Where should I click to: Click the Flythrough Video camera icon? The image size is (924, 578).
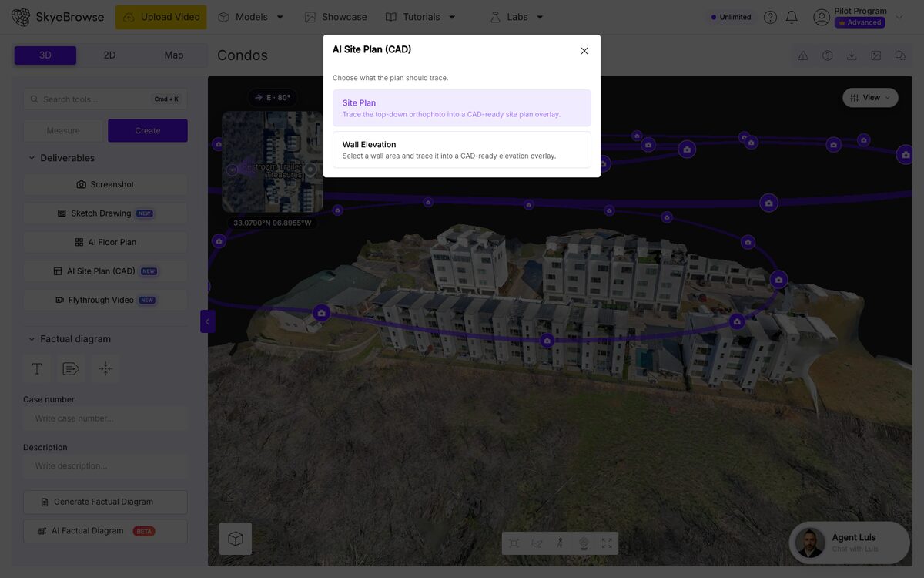60,300
